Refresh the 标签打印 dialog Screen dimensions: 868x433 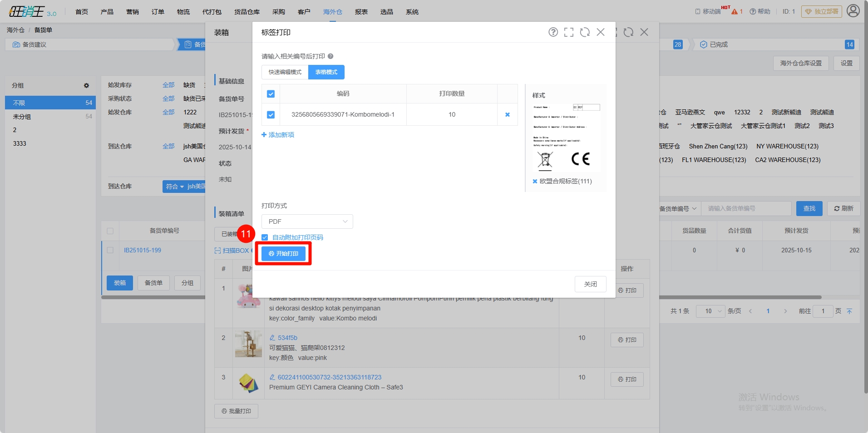point(585,32)
